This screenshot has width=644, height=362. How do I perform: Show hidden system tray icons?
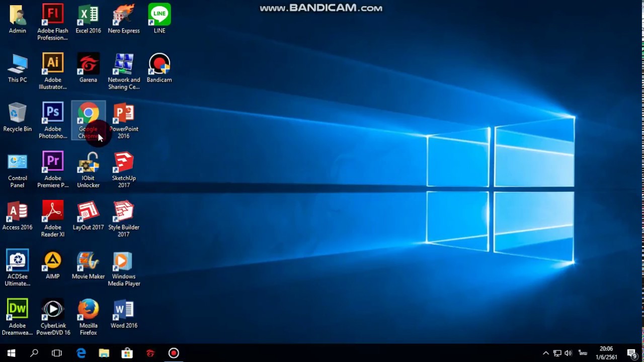click(x=546, y=353)
